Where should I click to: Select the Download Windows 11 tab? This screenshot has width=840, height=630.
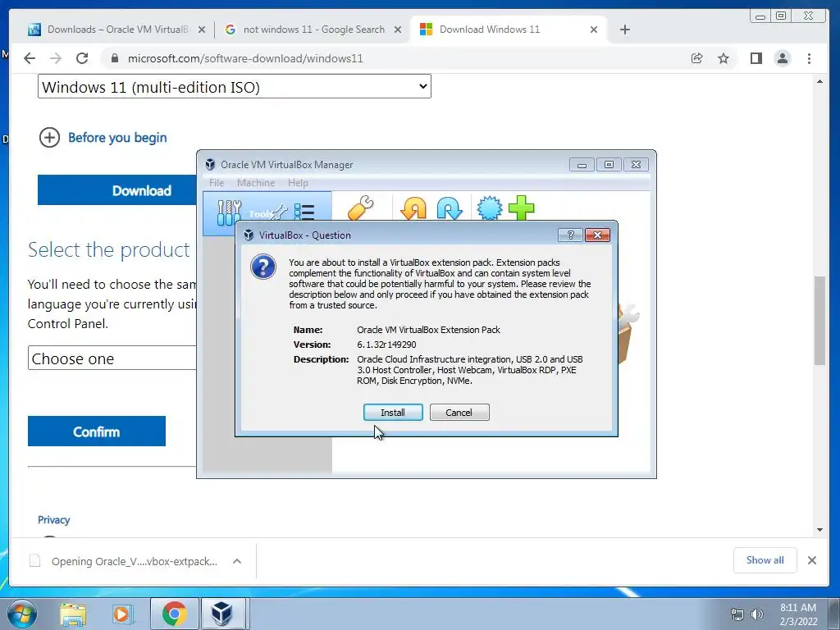[x=508, y=30]
